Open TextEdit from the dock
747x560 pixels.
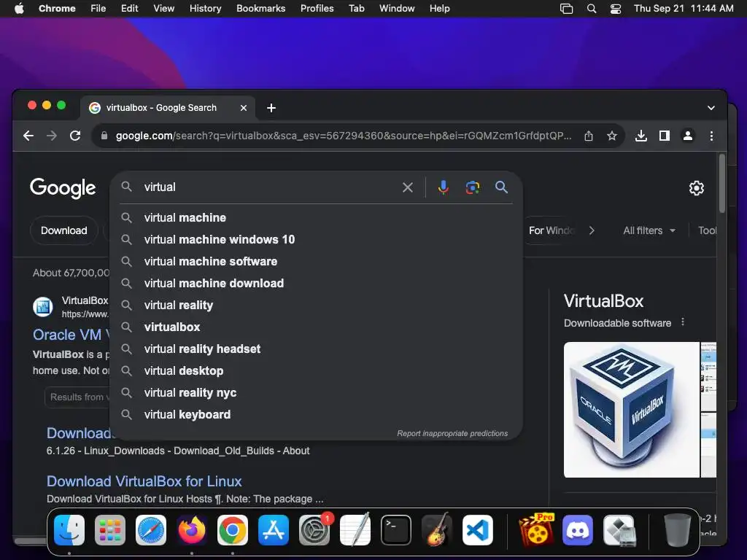pyautogui.click(x=355, y=530)
